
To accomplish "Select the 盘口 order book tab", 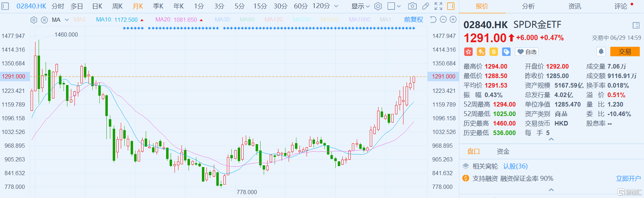I will tap(473, 152).
